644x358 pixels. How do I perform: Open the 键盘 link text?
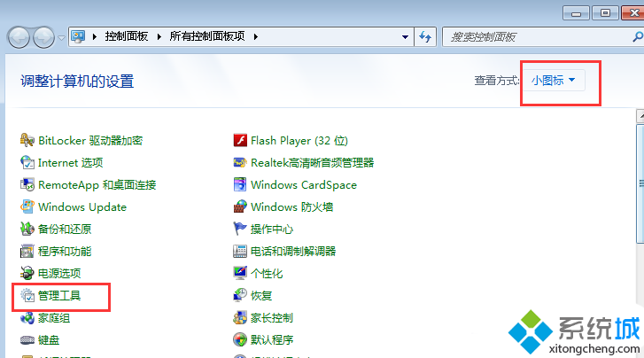tap(49, 340)
